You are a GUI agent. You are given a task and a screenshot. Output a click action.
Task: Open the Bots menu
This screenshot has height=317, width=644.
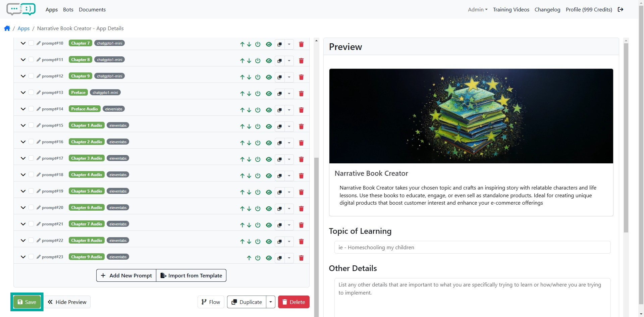click(x=68, y=10)
